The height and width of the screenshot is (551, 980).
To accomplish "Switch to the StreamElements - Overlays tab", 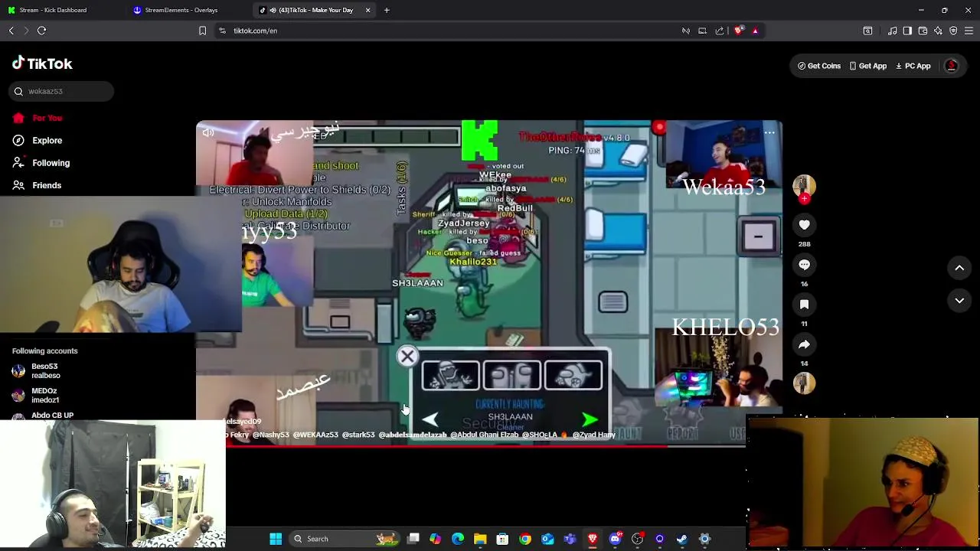I will (x=181, y=10).
